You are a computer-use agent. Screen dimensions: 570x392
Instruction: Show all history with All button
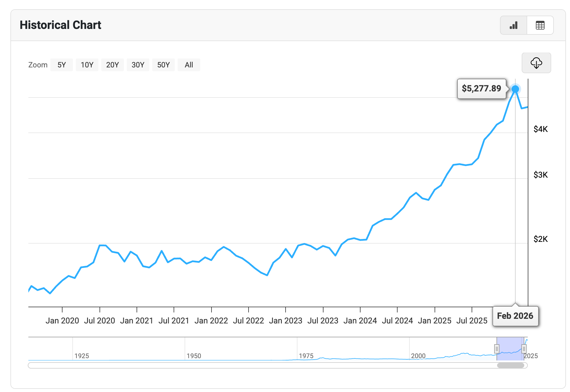(x=189, y=65)
